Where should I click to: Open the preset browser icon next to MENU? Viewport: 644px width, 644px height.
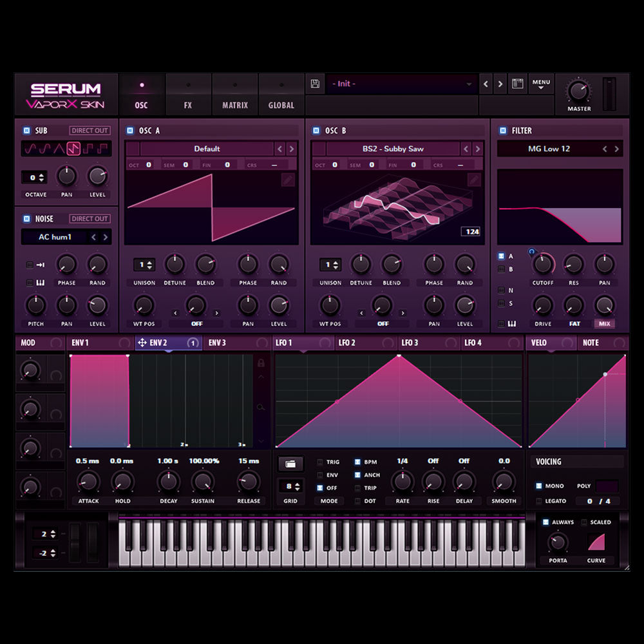coord(516,83)
